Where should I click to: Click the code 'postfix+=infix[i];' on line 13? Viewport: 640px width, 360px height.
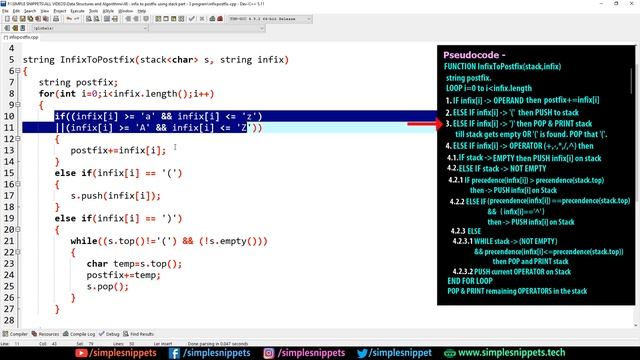[x=118, y=150]
